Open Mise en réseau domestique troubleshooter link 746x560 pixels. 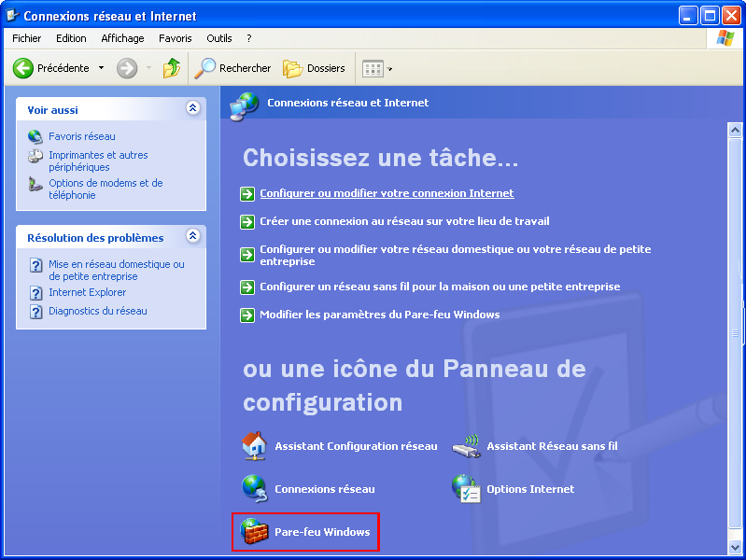pos(117,271)
